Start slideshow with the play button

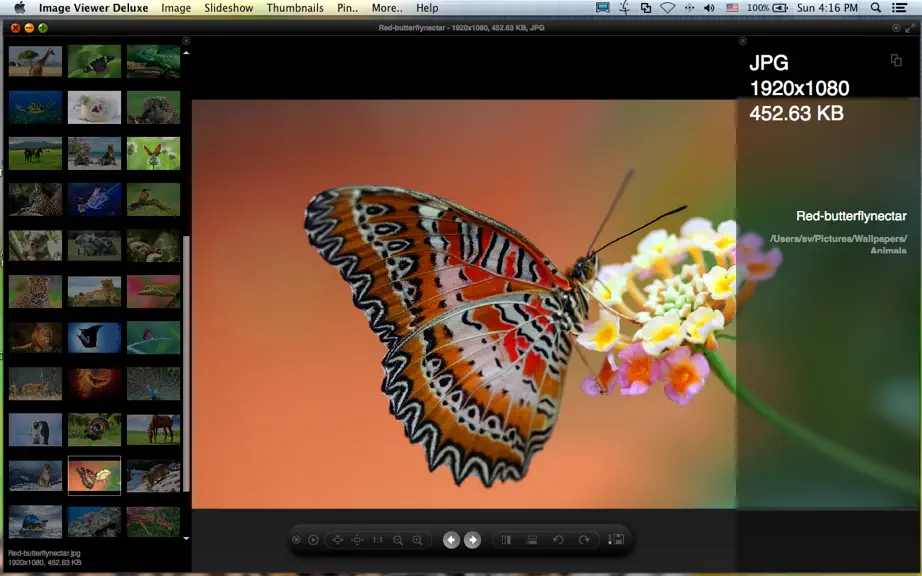pos(313,540)
